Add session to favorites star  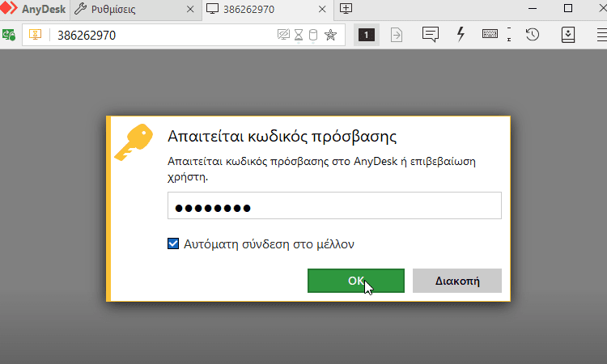coord(330,35)
